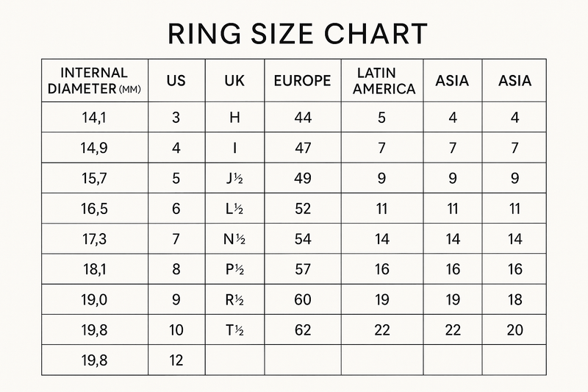Select the 16,5 internal diameter cell

(x=94, y=209)
